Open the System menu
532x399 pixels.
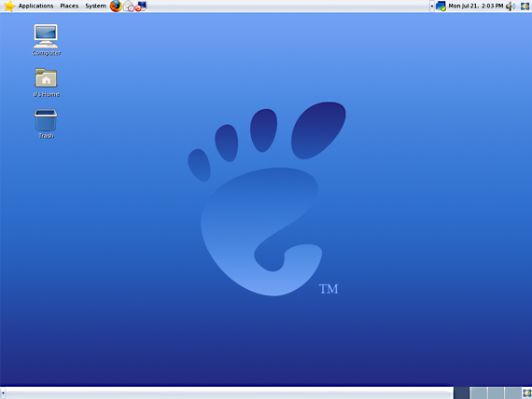tap(96, 6)
